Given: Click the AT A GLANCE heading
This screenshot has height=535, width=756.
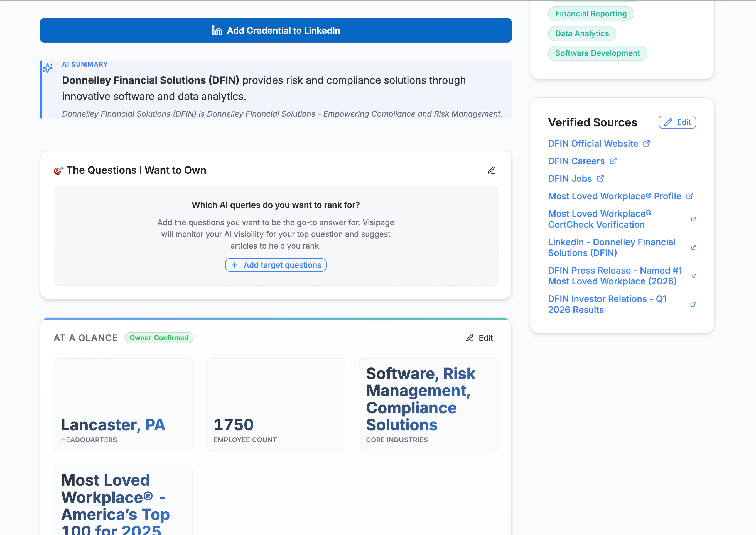Looking at the screenshot, I should click(x=86, y=338).
